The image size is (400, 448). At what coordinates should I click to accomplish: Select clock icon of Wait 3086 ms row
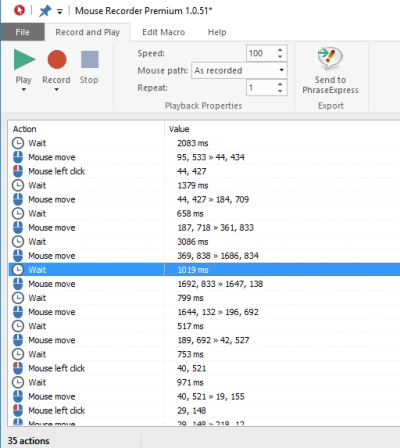18,242
